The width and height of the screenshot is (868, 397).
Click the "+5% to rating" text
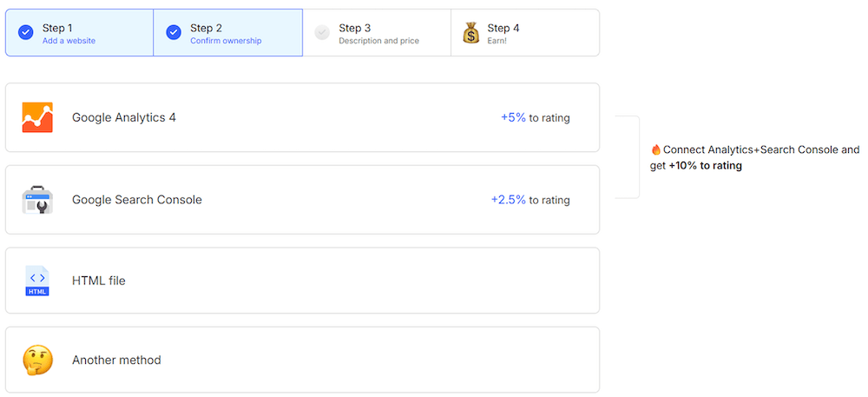[536, 118]
